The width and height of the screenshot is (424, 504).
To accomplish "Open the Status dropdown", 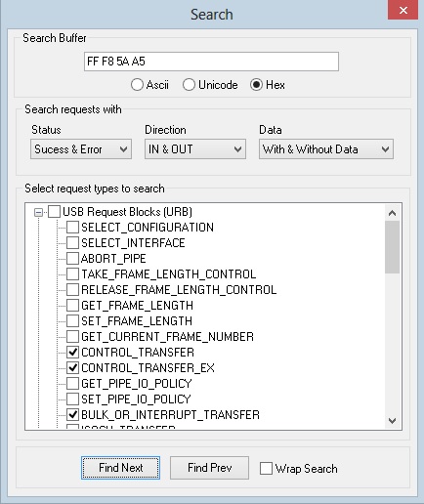I will point(81,149).
